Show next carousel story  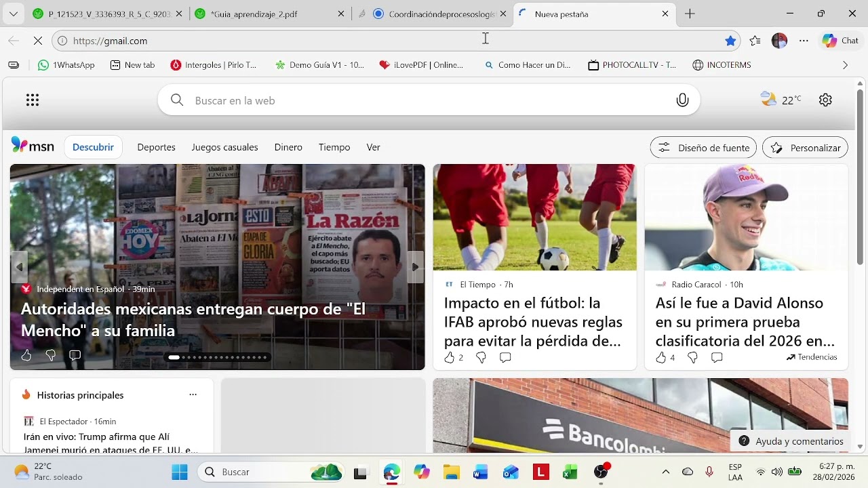coord(415,267)
